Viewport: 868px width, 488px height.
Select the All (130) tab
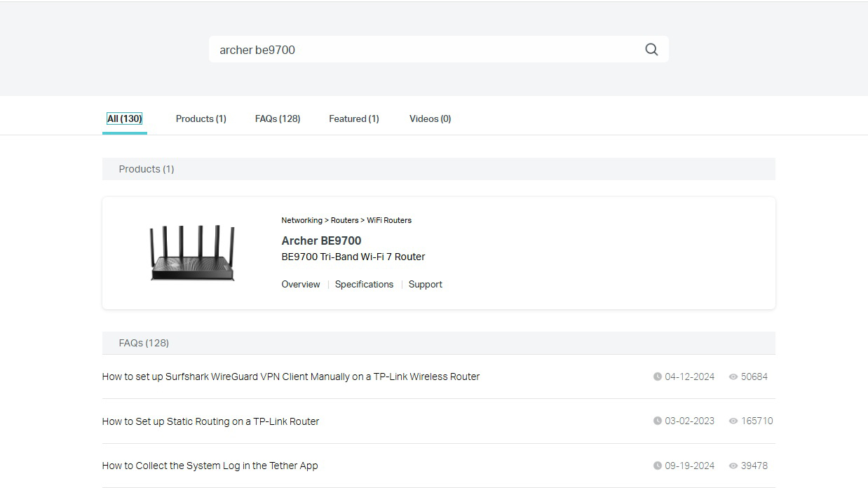coord(124,118)
